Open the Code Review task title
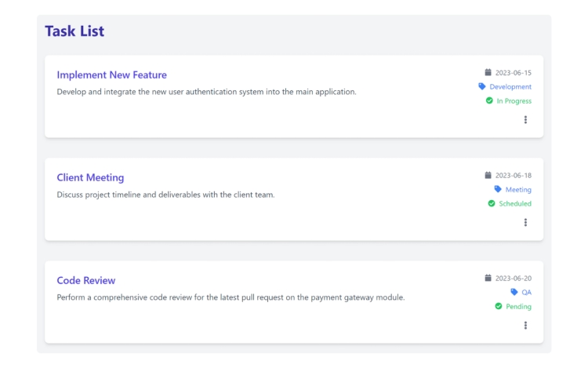 (x=86, y=280)
